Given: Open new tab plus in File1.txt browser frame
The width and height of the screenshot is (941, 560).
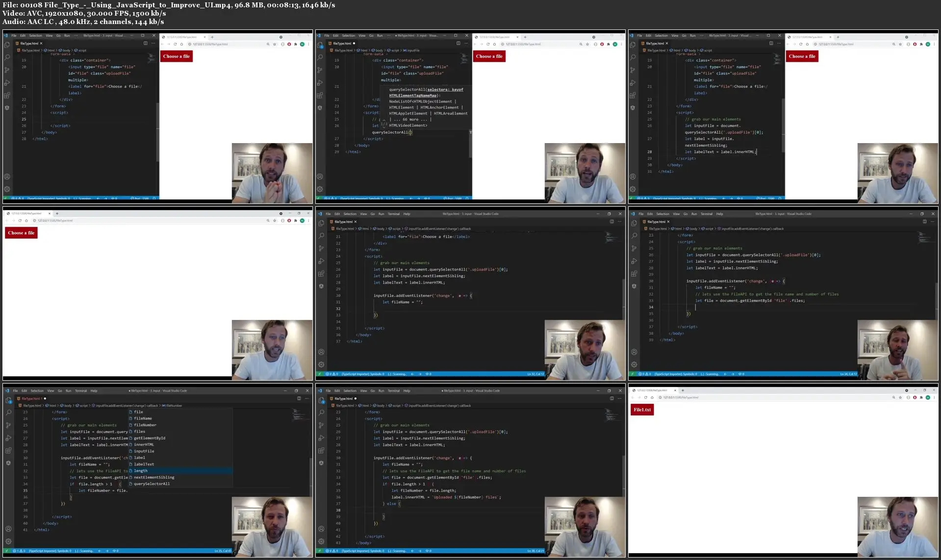Looking at the screenshot, I should (683, 390).
